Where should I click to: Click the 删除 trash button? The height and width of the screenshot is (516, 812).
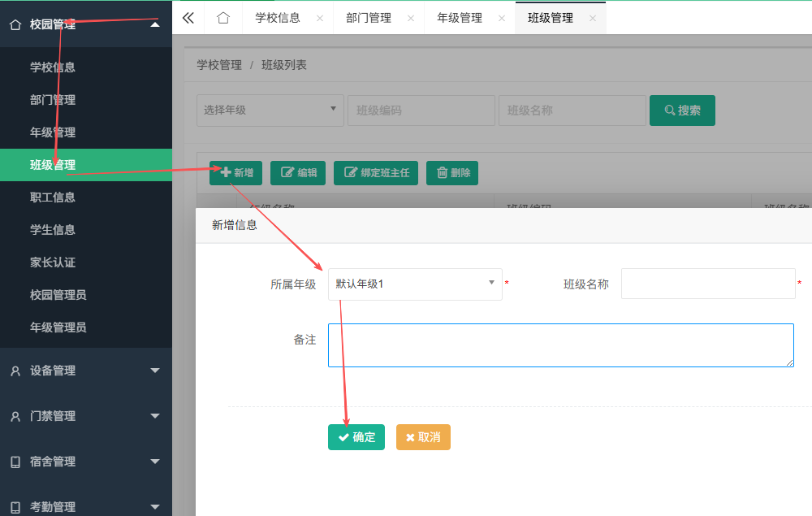click(x=452, y=173)
